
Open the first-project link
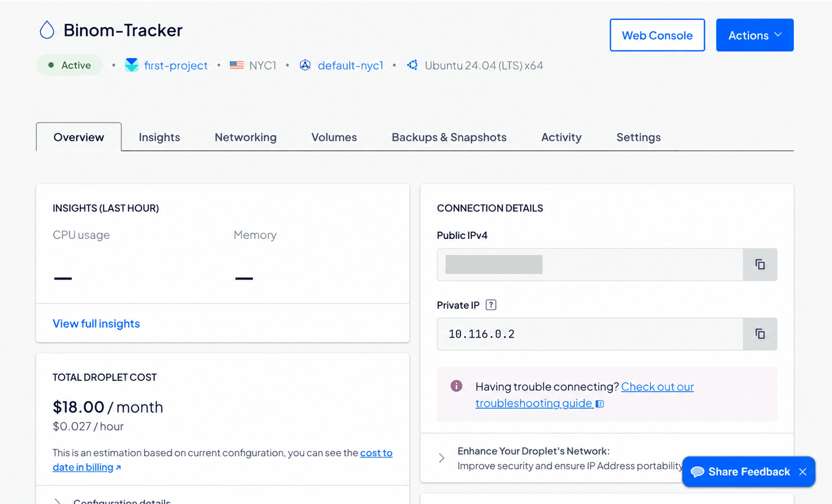(175, 65)
